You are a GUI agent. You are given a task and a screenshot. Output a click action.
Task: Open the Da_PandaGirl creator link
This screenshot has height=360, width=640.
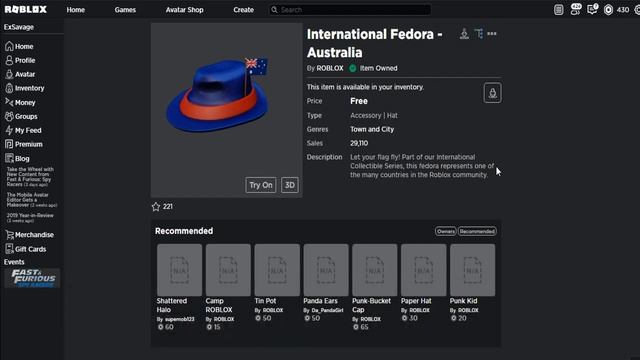pyautogui.click(x=327, y=310)
